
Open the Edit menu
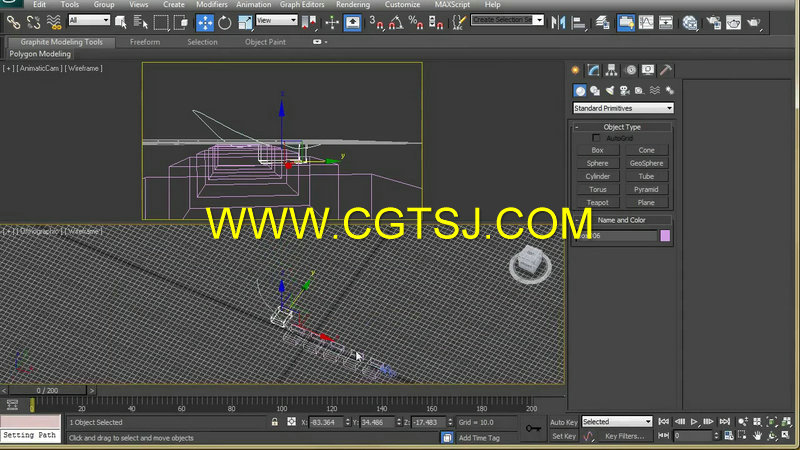click(39, 4)
